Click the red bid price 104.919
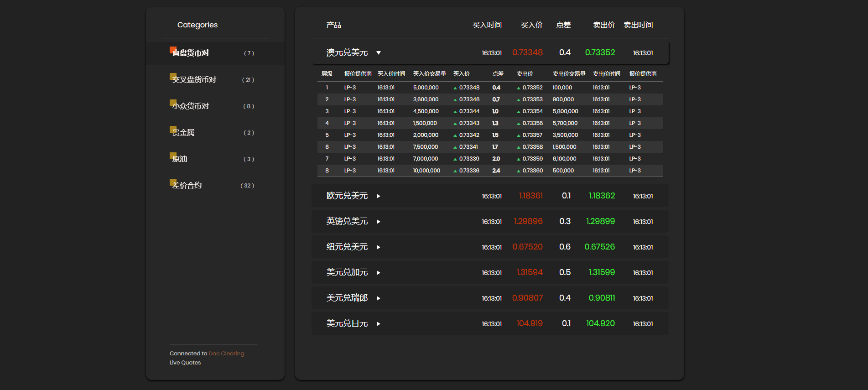This screenshot has height=390, width=868. 530,323
